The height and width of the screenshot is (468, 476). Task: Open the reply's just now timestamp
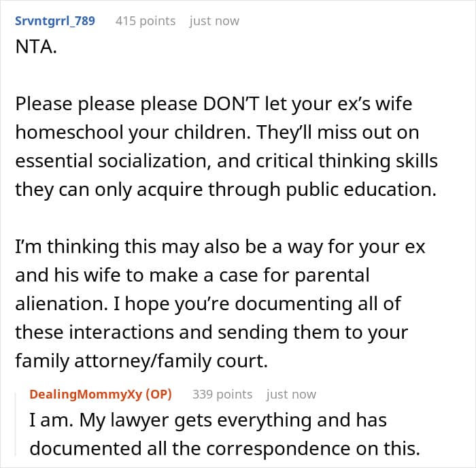point(291,395)
